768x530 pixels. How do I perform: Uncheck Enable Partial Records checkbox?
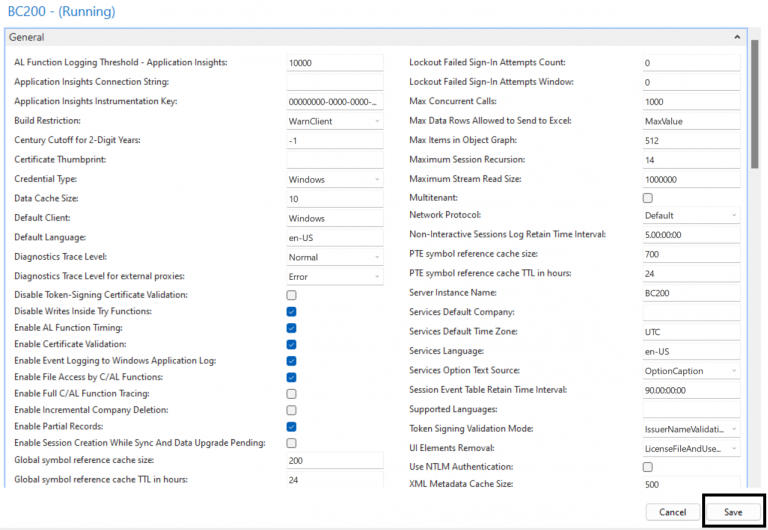[x=292, y=427]
